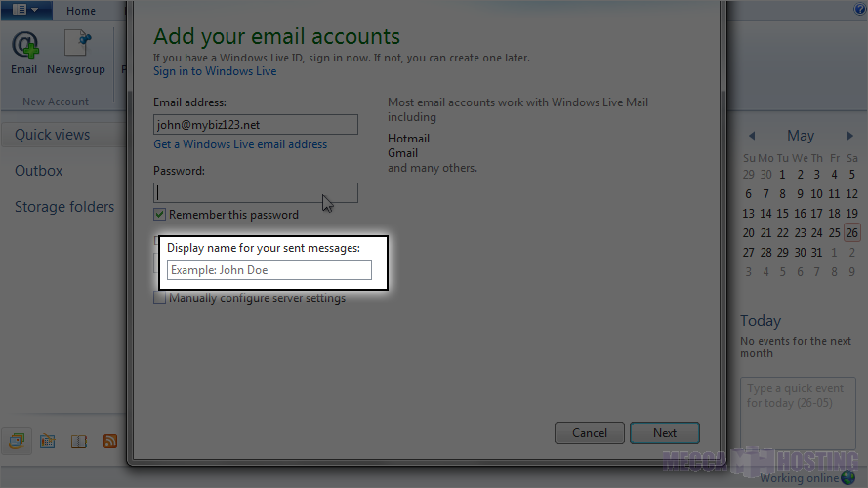
Task: Cancel the add email account dialog
Action: point(590,433)
